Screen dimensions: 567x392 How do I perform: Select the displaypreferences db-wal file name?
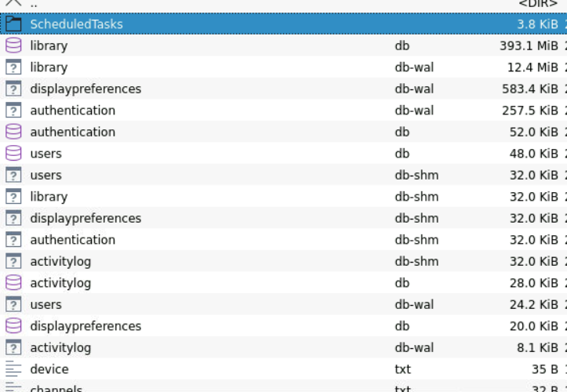[85, 89]
